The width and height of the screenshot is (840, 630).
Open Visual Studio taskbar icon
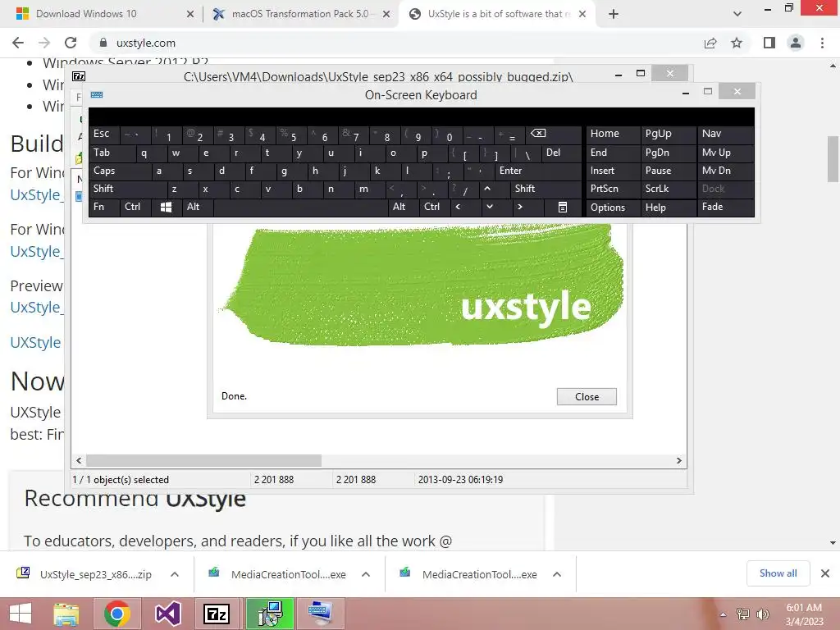167,614
